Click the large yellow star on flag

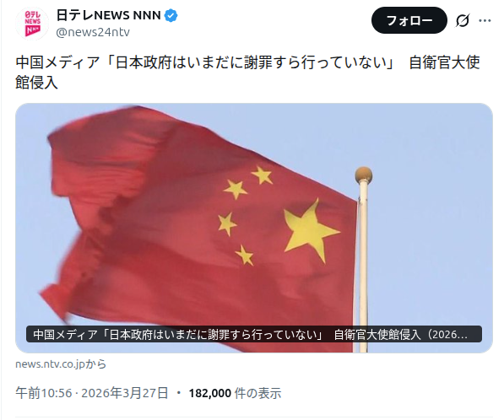[310, 230]
